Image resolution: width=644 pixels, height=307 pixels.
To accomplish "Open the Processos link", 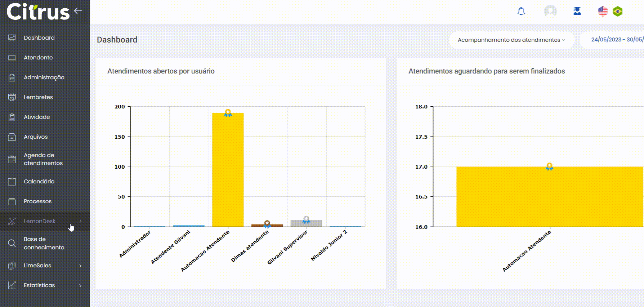I will point(37,201).
